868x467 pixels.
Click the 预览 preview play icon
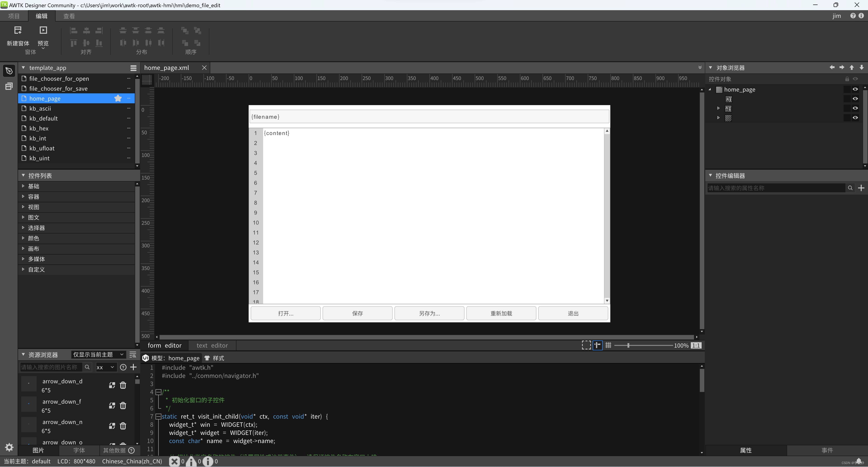(x=43, y=30)
